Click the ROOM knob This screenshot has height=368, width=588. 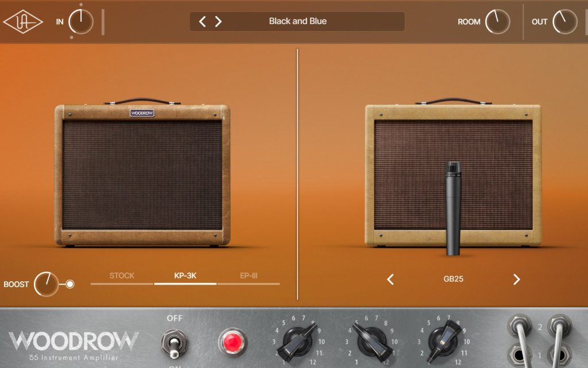497,22
